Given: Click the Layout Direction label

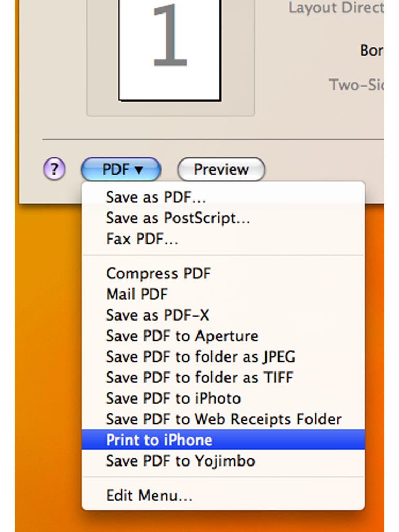Looking at the screenshot, I should pos(336,7).
